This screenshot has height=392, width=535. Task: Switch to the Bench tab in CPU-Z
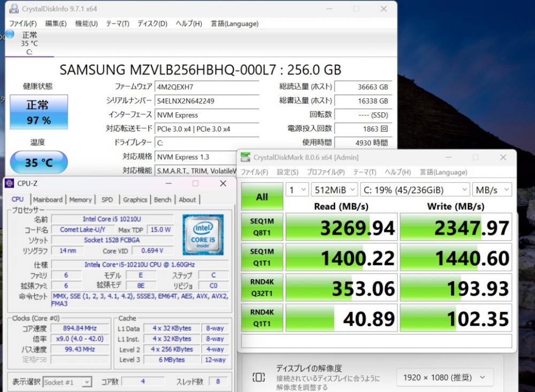pos(163,199)
